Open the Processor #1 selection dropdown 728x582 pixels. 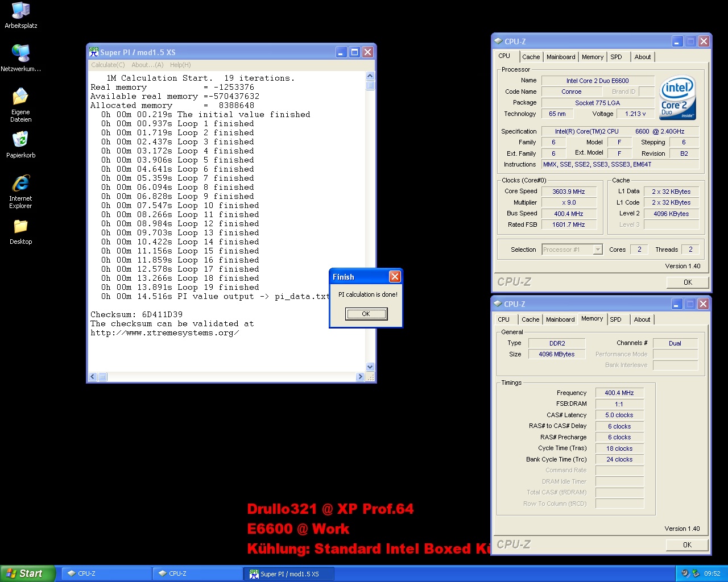pos(572,250)
